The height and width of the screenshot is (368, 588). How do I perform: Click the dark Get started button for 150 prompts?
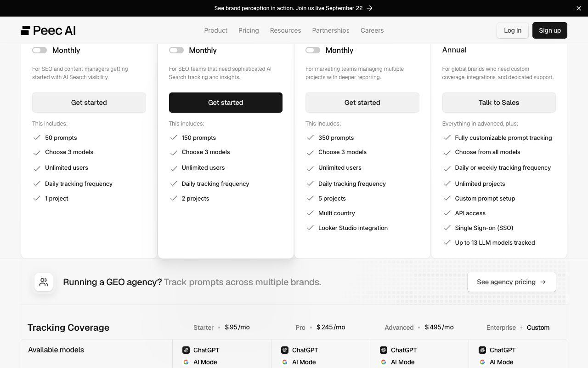click(226, 103)
